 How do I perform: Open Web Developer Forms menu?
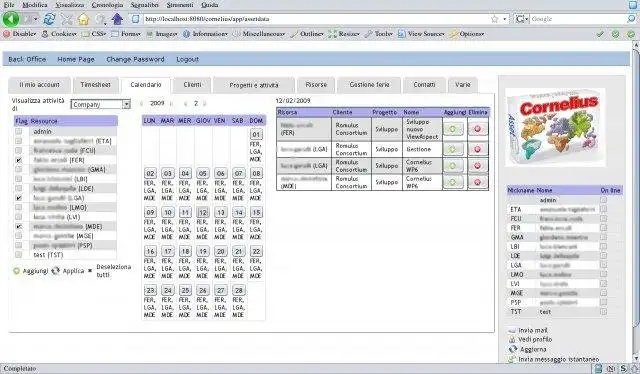point(126,34)
